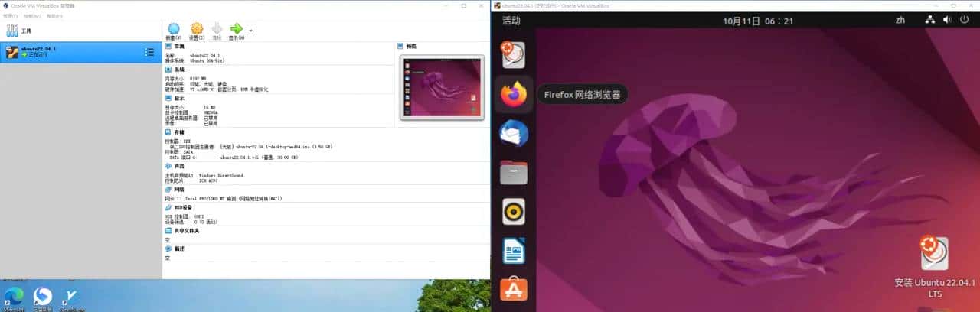Click VirtualBox Manager window app icon in title bar
The image size is (980, 312).
(x=5, y=5)
